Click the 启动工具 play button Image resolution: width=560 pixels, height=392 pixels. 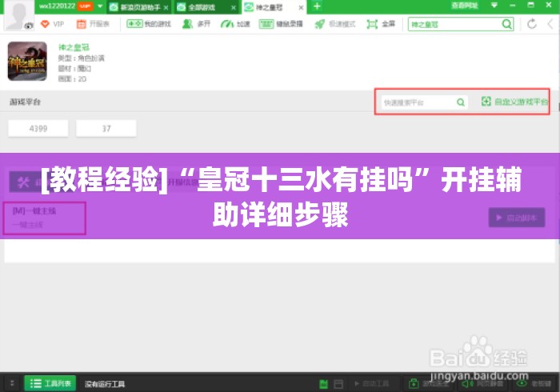pos(371,384)
